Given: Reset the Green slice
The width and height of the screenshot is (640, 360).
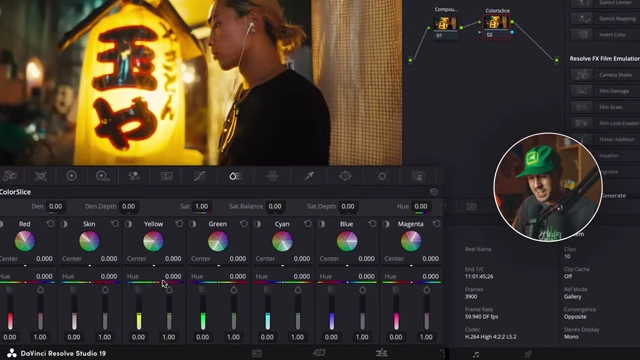Looking at the screenshot, I should [x=244, y=224].
